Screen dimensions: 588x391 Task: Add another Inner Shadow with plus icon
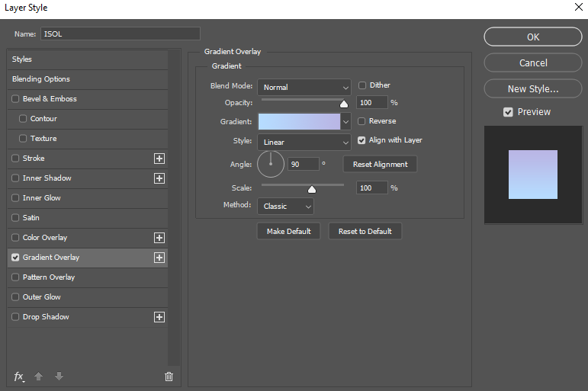coord(159,178)
